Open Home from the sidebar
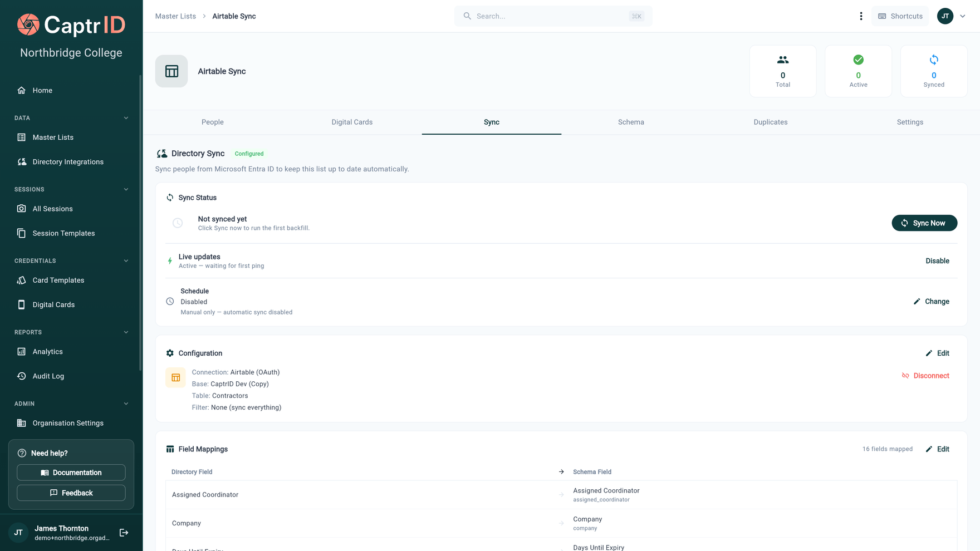This screenshot has height=551, width=980. point(42,90)
